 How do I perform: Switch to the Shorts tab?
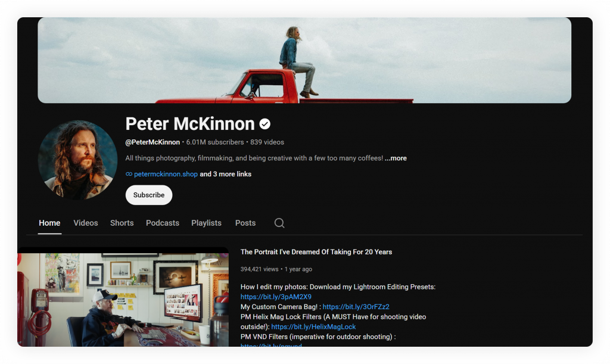click(122, 223)
